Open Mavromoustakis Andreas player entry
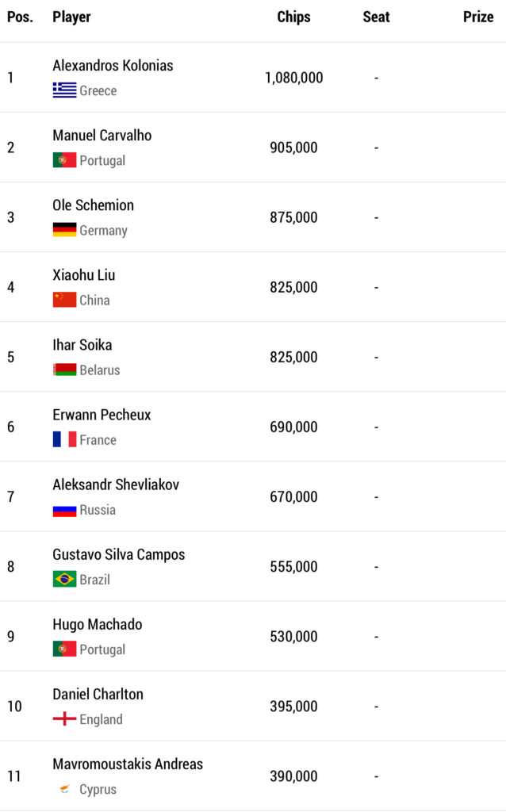506x812 pixels. click(128, 764)
